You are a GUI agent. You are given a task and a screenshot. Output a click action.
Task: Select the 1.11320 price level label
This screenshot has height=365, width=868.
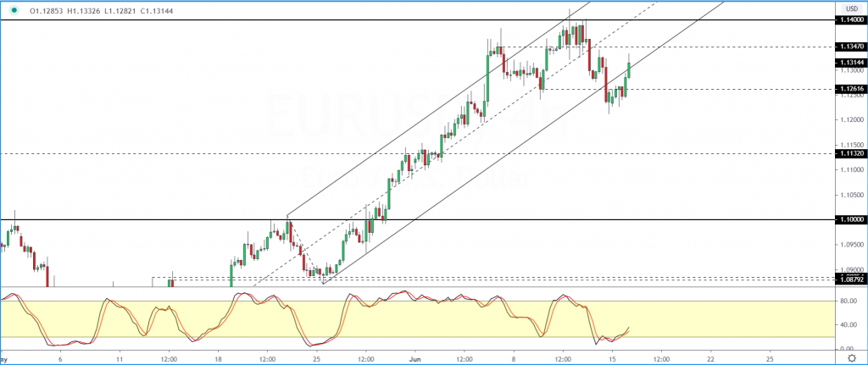click(851, 153)
